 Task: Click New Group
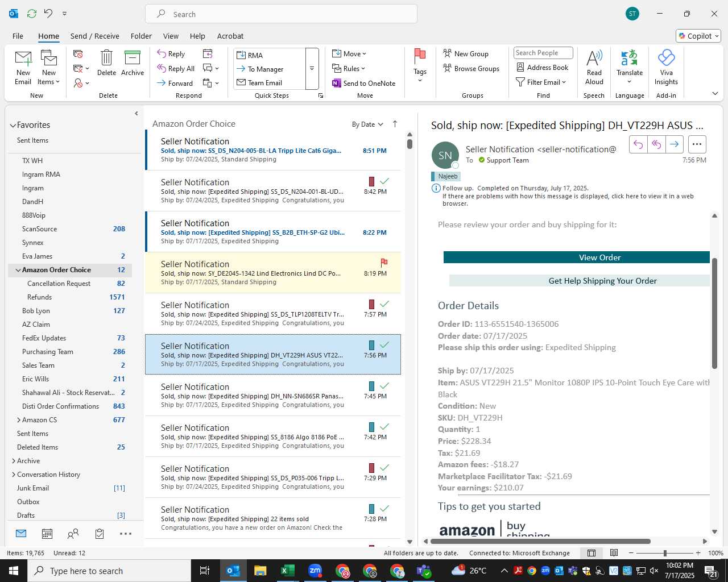[466, 53]
